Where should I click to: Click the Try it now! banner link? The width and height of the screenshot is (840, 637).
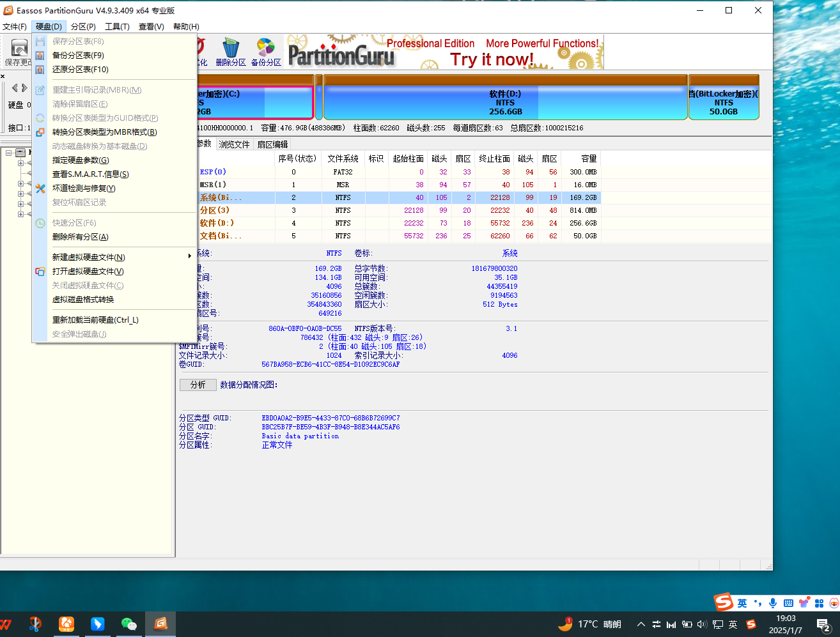[492, 59]
